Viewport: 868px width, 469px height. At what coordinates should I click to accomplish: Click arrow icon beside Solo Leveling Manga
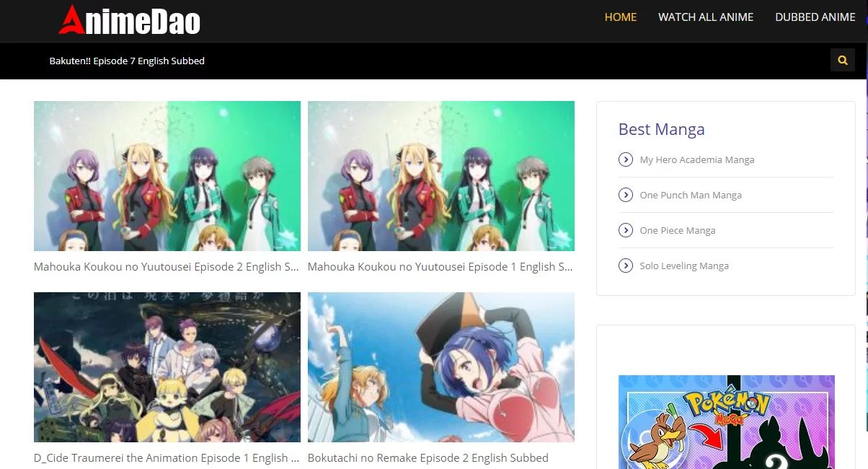(626, 266)
